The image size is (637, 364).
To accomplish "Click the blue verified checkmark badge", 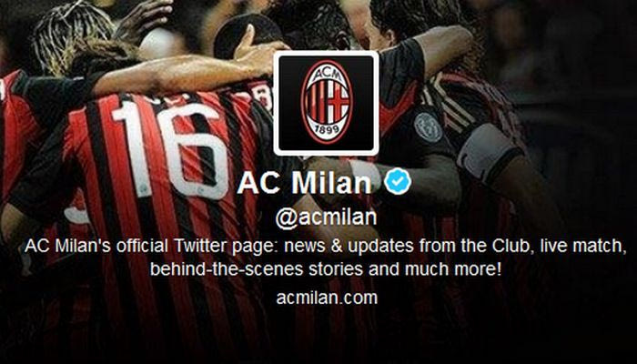I will (399, 181).
